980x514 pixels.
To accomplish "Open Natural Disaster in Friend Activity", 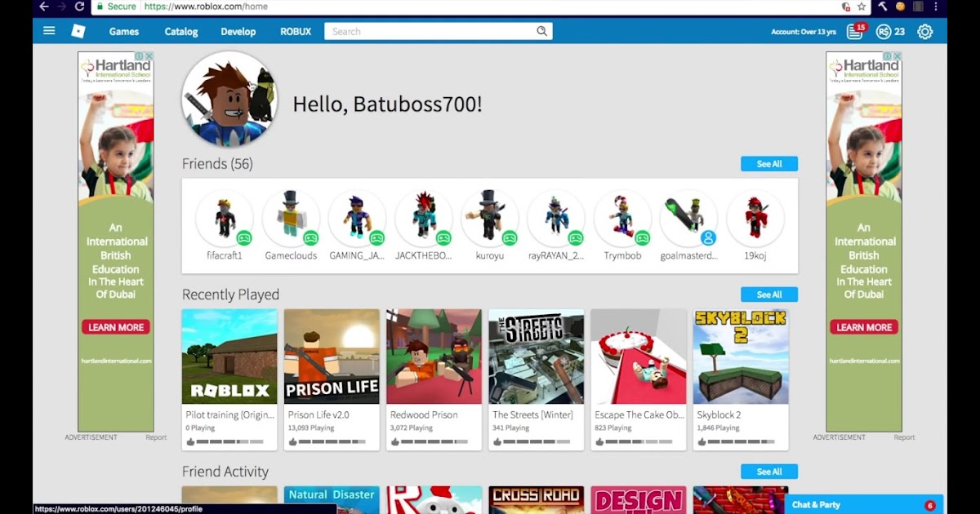I will pyautogui.click(x=332, y=500).
